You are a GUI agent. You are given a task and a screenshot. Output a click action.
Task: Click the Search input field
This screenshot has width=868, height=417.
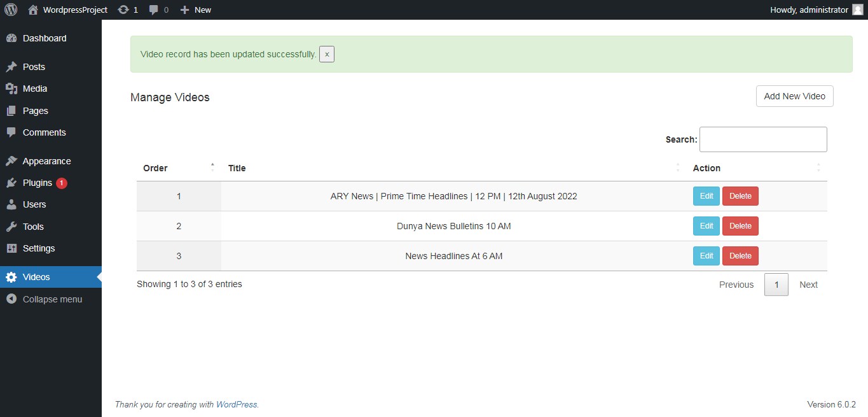coord(762,139)
